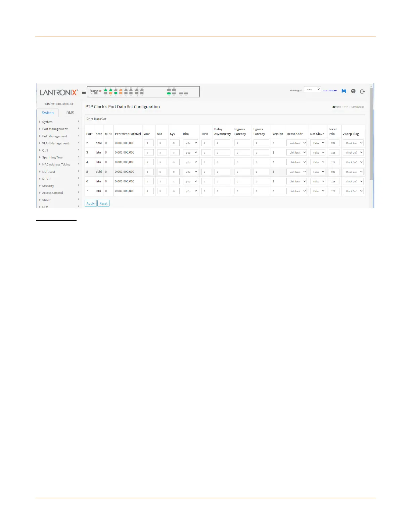
Task: Open the Auto-Logout dropdown
Action: [312, 89]
